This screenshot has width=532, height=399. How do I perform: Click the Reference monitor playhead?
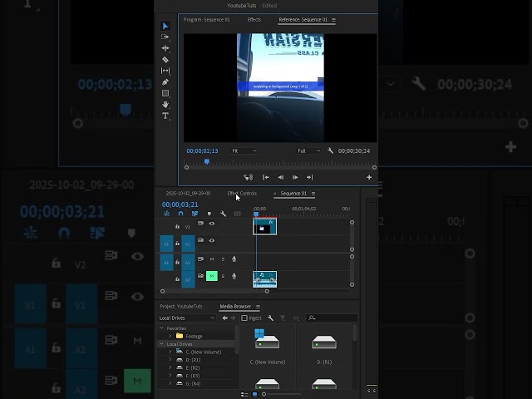[207, 162]
